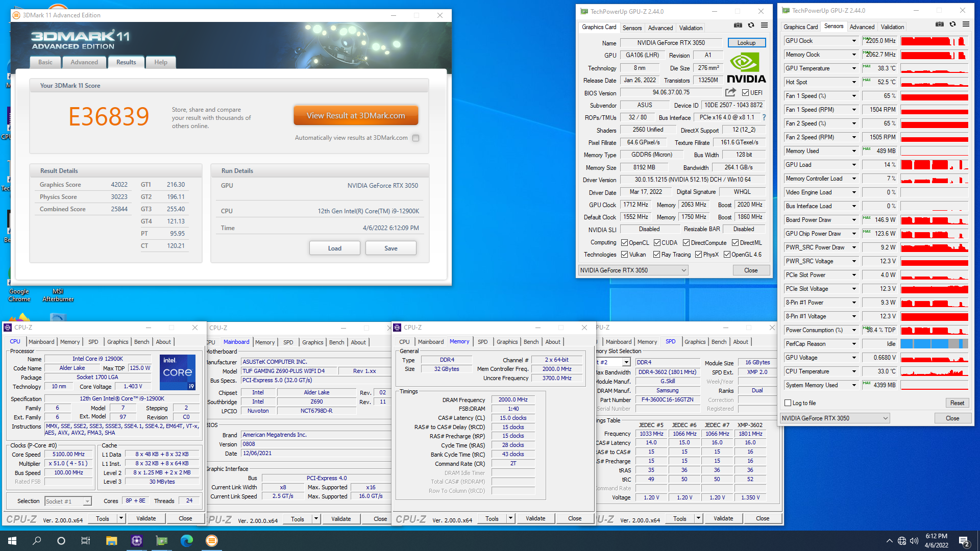Click Load button in Run Details
The image size is (980, 551).
point(335,248)
